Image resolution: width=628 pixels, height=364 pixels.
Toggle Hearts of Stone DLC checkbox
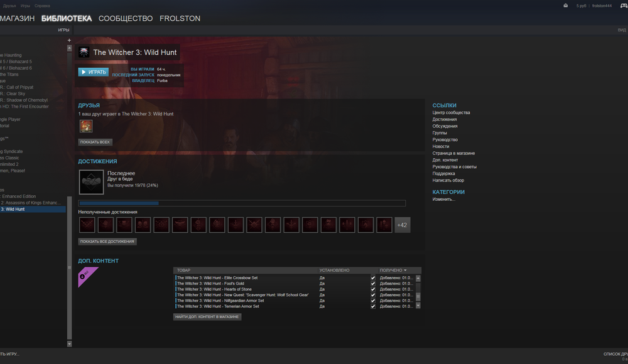tap(373, 289)
